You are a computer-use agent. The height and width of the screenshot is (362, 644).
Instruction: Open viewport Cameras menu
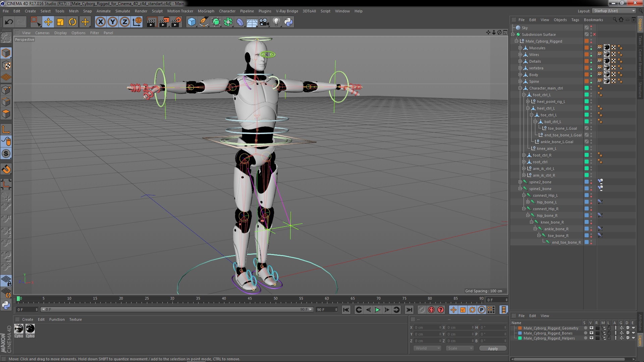tap(42, 33)
